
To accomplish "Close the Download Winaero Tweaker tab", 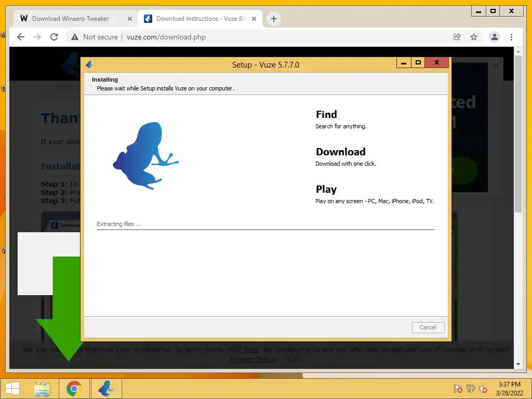I will (x=129, y=19).
